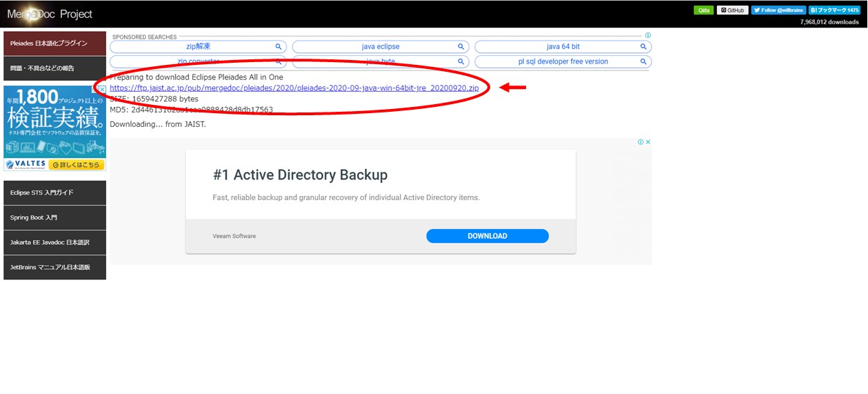The height and width of the screenshot is (394, 868).
Task: Click the 'SPONSORED SEARCHES' label
Action: (145, 37)
